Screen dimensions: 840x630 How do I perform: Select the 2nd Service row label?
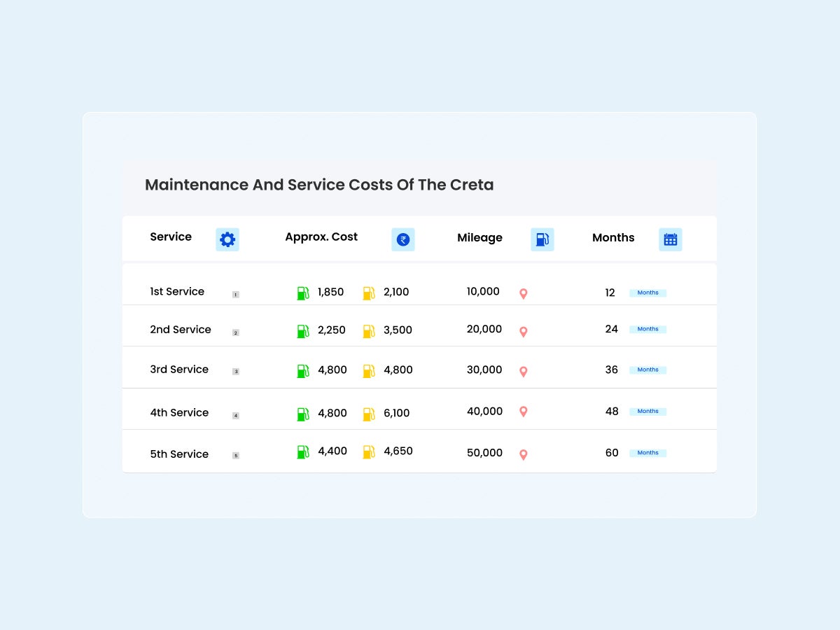[x=181, y=330]
